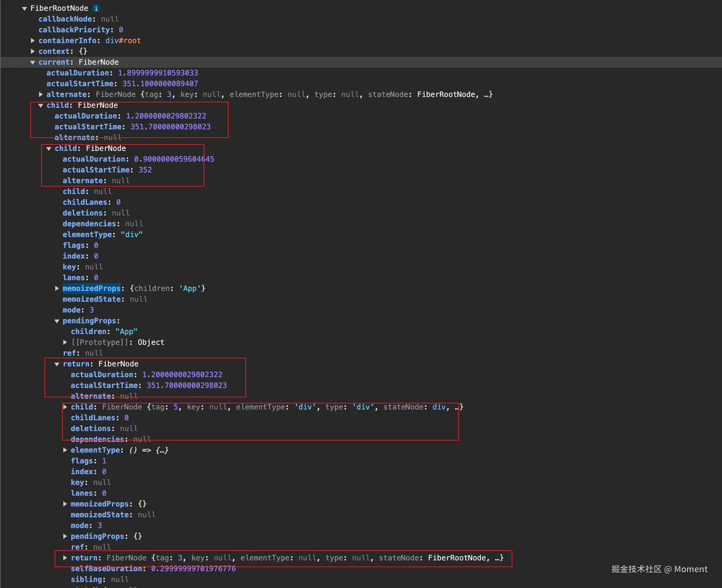This screenshot has width=722, height=588.
Task: Expand return FiberNode with tag 3
Action: click(x=65, y=558)
